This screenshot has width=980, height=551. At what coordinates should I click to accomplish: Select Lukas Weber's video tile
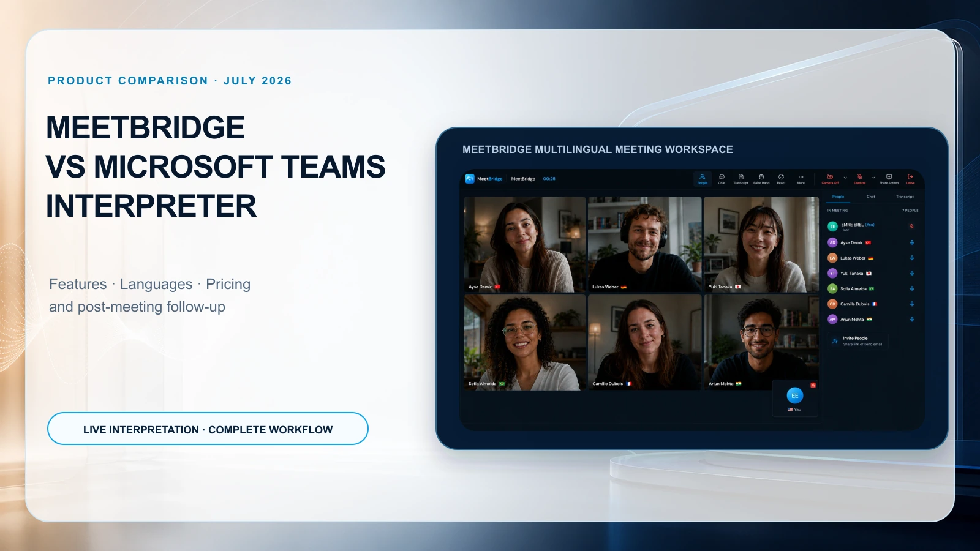point(644,244)
